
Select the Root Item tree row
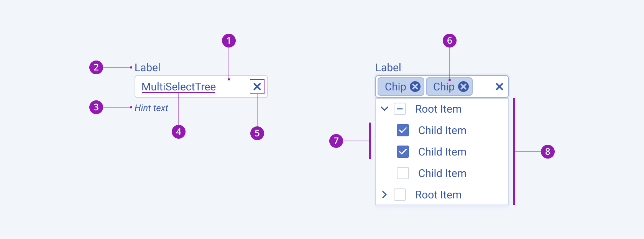pyautogui.click(x=438, y=109)
